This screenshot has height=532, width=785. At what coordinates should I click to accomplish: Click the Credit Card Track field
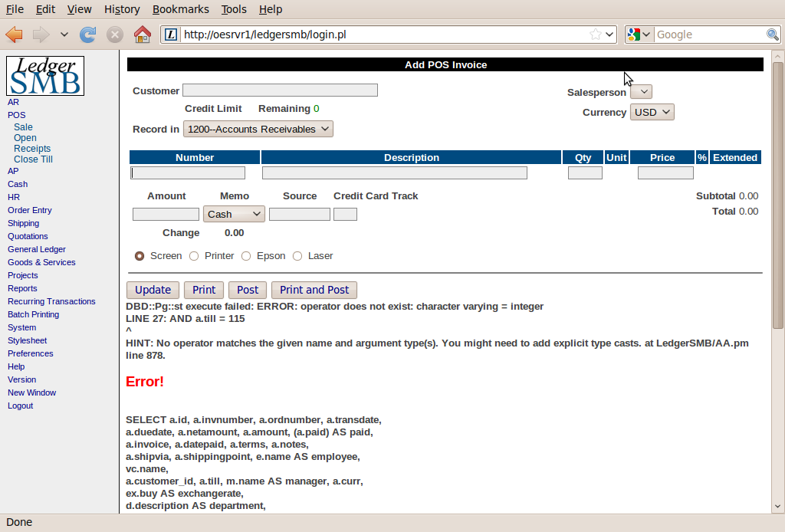(x=346, y=214)
